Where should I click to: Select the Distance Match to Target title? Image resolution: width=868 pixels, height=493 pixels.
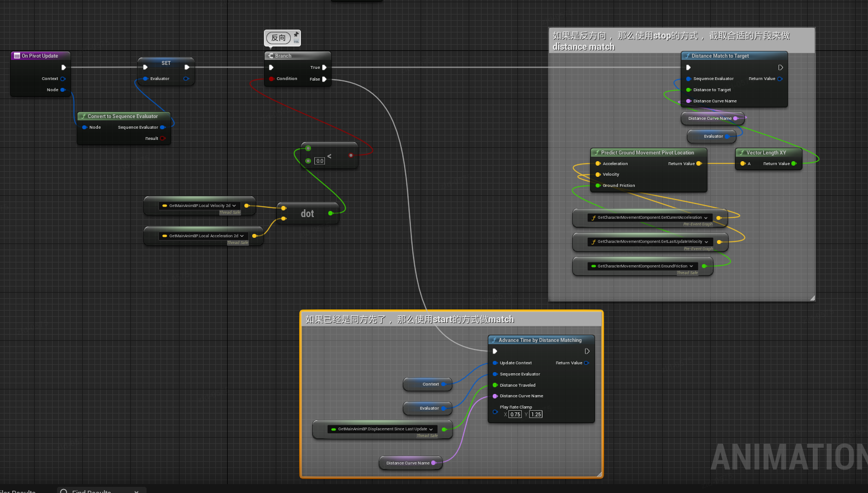tap(720, 56)
